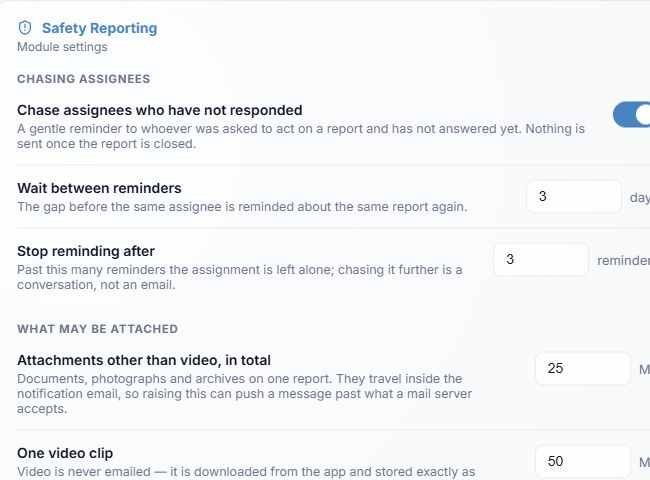This screenshot has height=480, width=650.
Task: Click the 'WHAT MAY BE ATTACHED' section header
Action: (97, 329)
